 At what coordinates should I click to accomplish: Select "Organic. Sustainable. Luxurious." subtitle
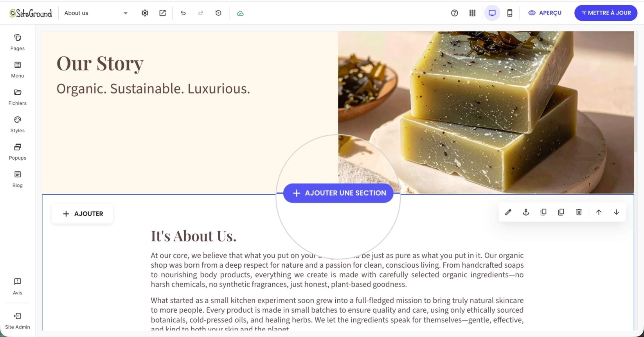point(153,89)
